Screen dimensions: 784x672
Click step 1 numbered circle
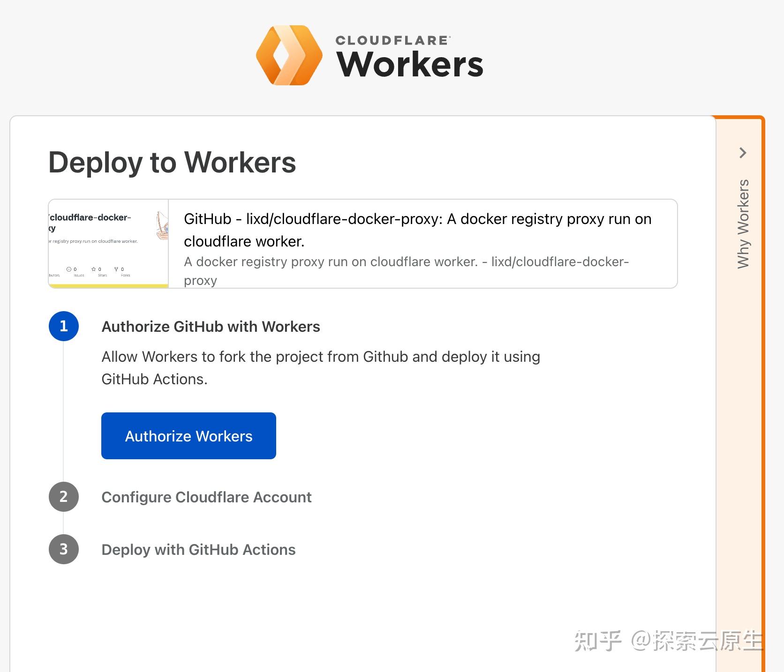point(63,326)
